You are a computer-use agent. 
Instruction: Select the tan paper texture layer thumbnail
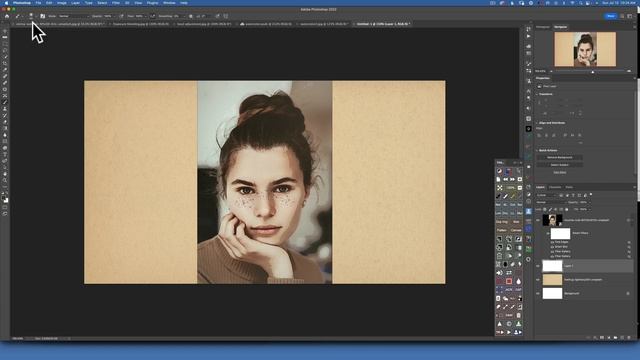[552, 280]
